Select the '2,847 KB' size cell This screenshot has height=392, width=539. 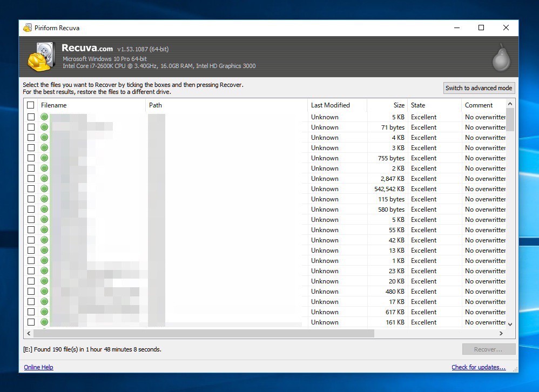tap(392, 179)
